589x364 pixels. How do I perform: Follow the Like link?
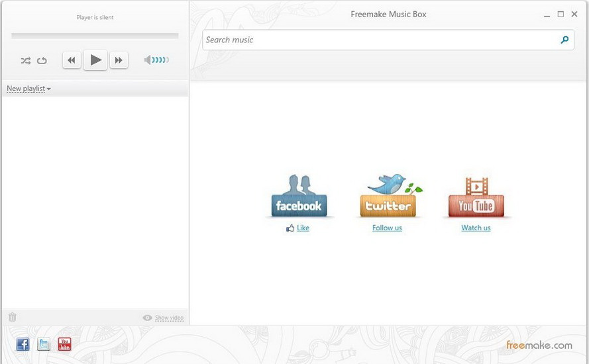(303, 228)
